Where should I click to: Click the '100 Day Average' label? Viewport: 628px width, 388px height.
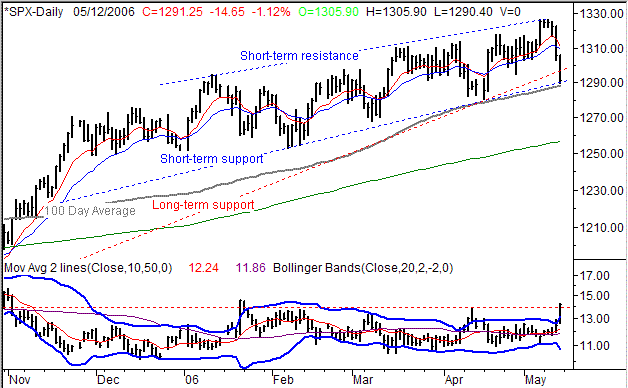pyautogui.click(x=90, y=211)
